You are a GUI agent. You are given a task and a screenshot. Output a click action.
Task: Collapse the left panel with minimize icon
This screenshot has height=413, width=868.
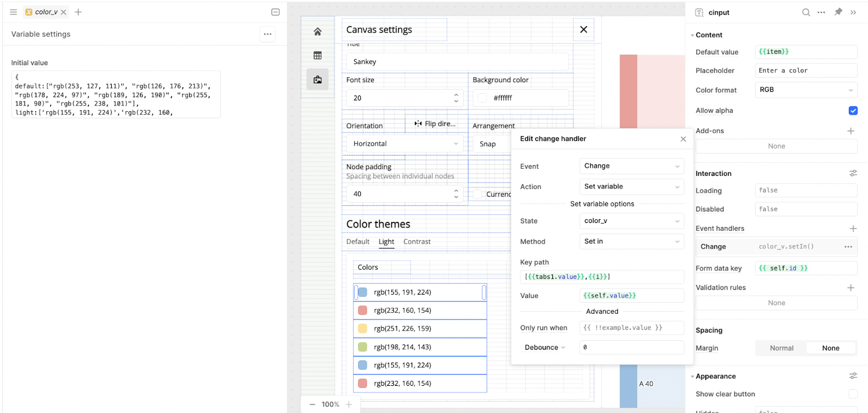coord(275,12)
